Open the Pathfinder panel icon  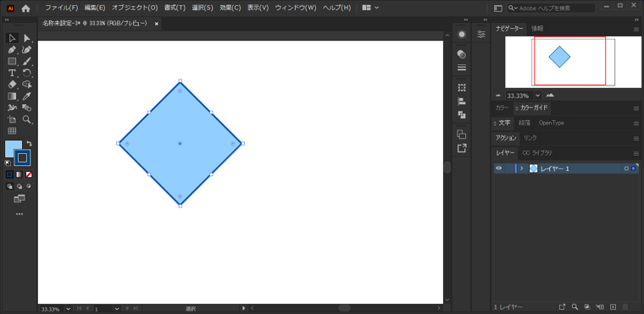[462, 115]
